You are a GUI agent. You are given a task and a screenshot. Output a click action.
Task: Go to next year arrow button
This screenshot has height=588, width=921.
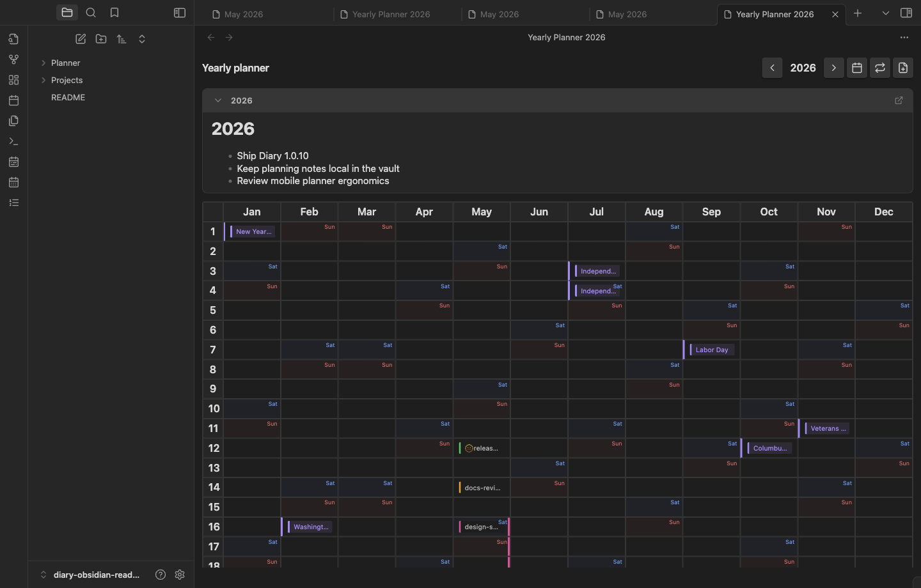(x=834, y=68)
